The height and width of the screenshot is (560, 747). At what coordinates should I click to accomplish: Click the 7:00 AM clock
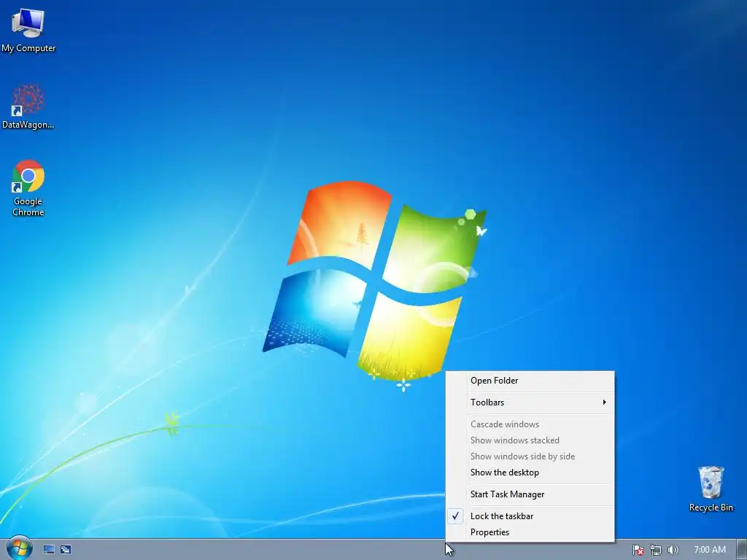tap(710, 550)
